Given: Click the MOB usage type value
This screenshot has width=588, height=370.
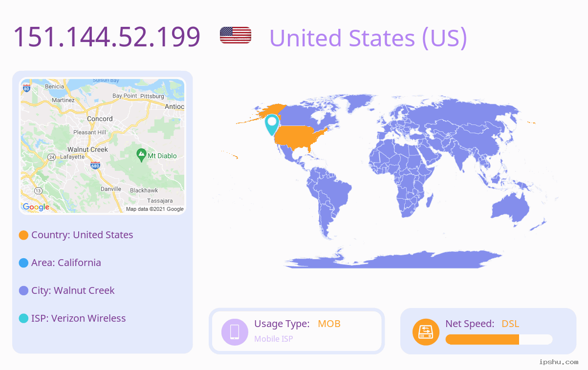Looking at the screenshot, I should (329, 324).
